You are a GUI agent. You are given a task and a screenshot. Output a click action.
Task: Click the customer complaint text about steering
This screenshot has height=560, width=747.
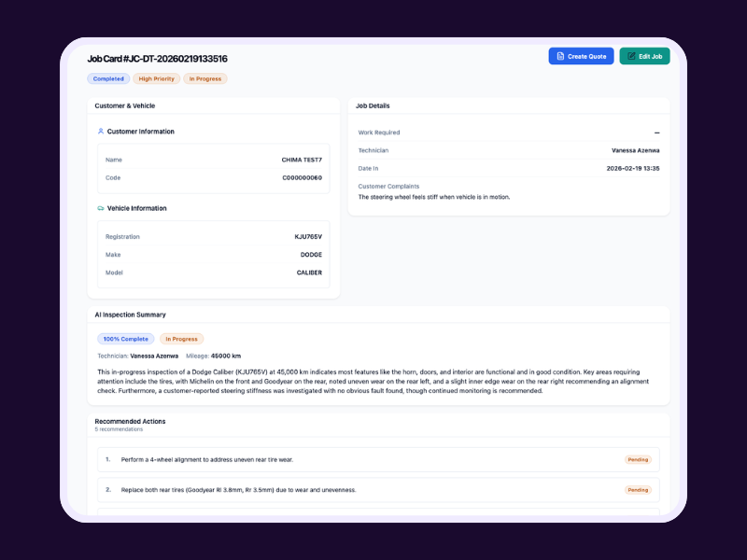(434, 197)
